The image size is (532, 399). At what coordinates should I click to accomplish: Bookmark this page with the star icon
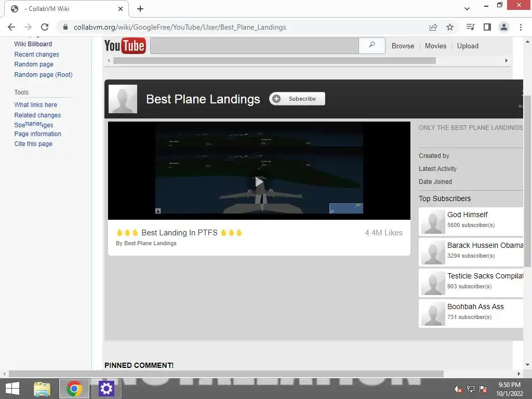click(450, 27)
